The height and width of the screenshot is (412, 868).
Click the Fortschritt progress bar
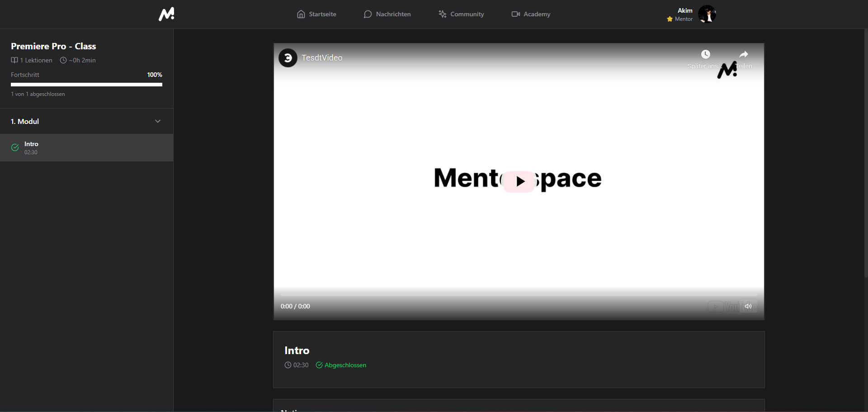86,85
